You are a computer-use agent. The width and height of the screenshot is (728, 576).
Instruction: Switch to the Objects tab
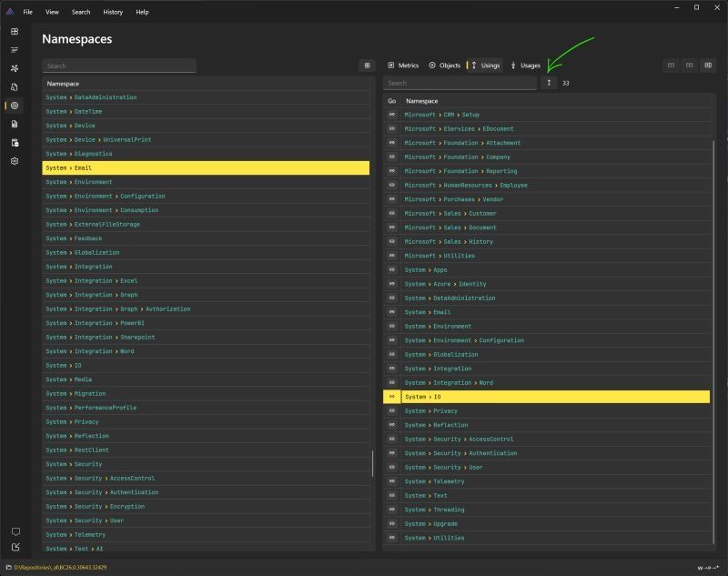pos(445,66)
